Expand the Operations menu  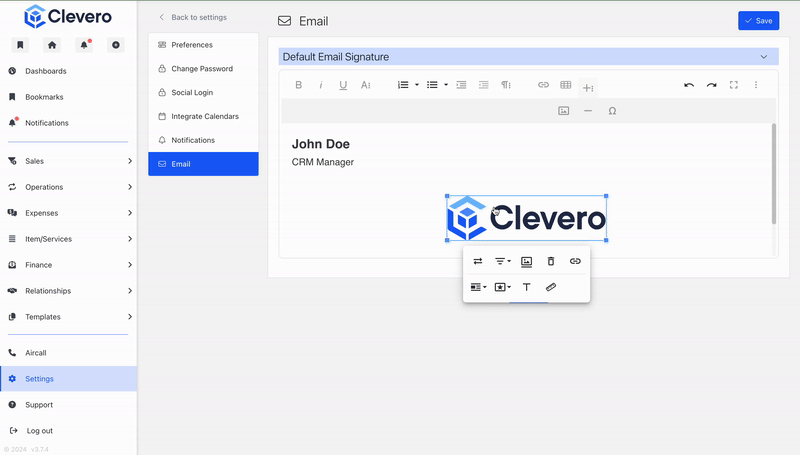(x=68, y=187)
